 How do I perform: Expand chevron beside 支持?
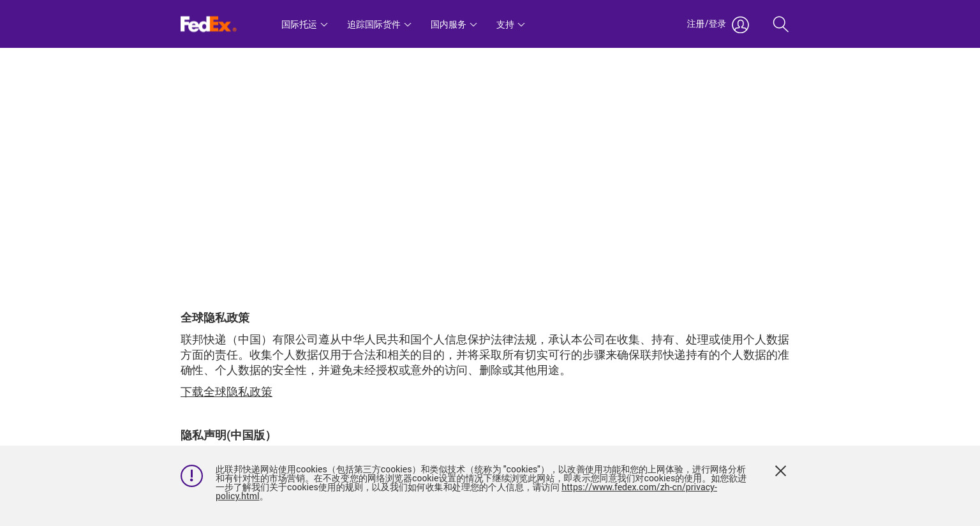521,25
